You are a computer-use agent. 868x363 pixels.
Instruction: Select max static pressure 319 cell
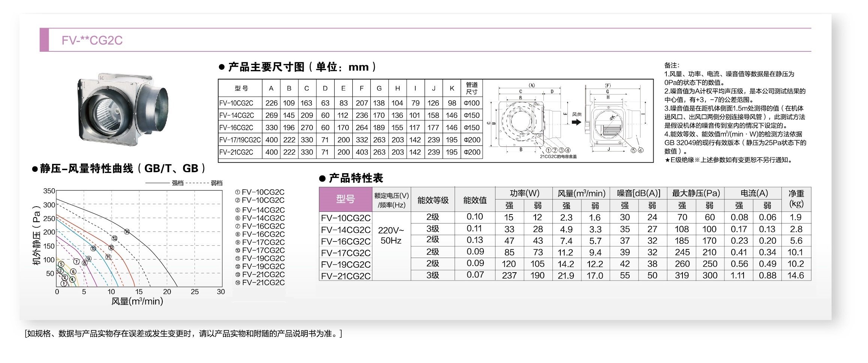coord(682,275)
